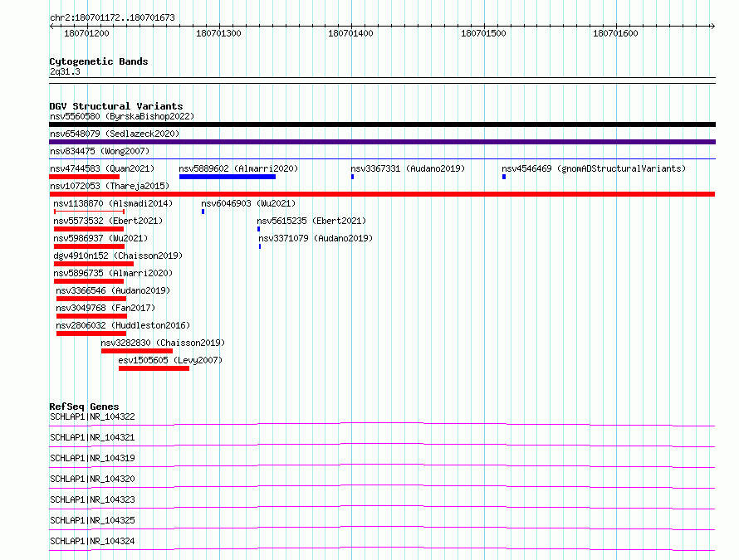Click the red bar under nsv3049768

(92, 316)
